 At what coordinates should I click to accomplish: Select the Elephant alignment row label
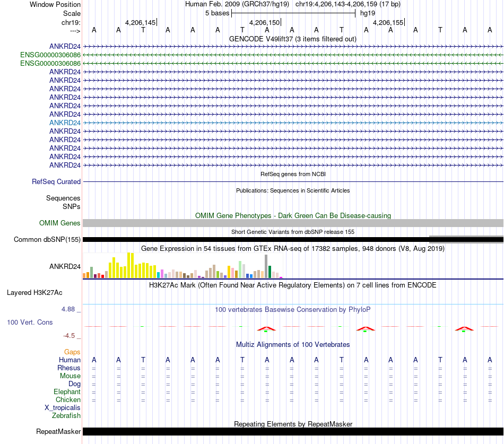(67, 391)
